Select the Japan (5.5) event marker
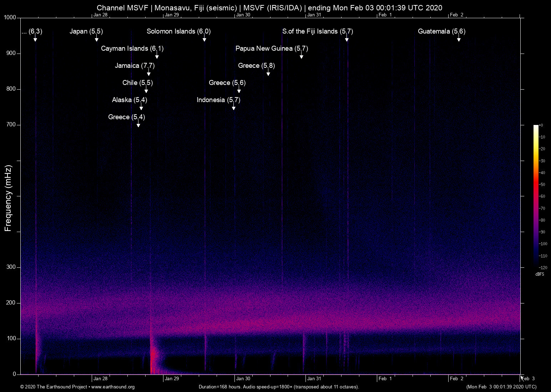The height and width of the screenshot is (392, 551). [86, 31]
